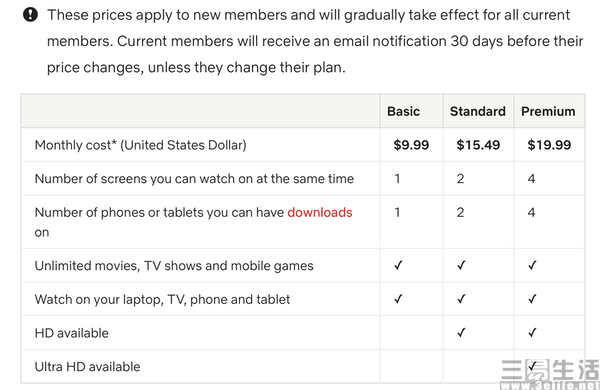Click Basic checkmark for watch on laptop row
600x390 pixels.
[x=398, y=299]
